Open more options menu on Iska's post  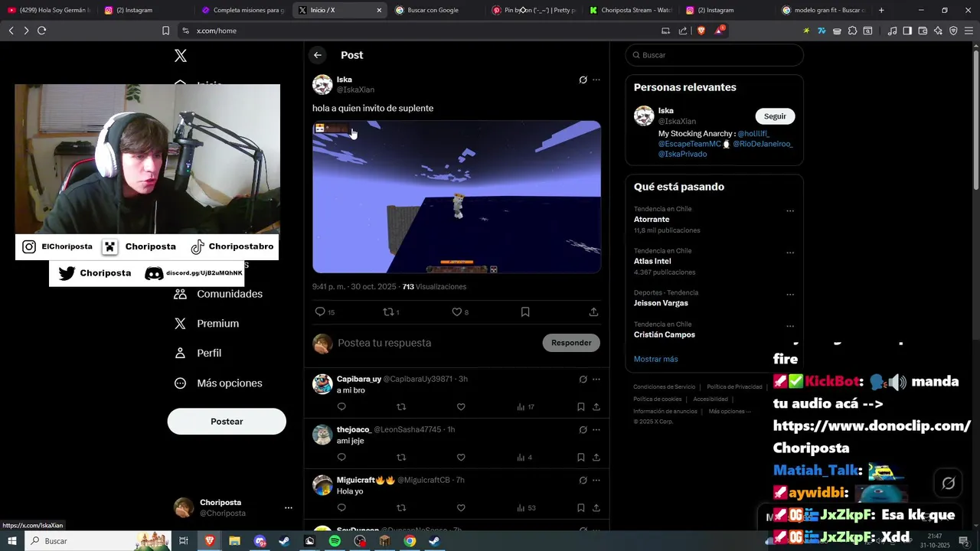click(x=596, y=80)
